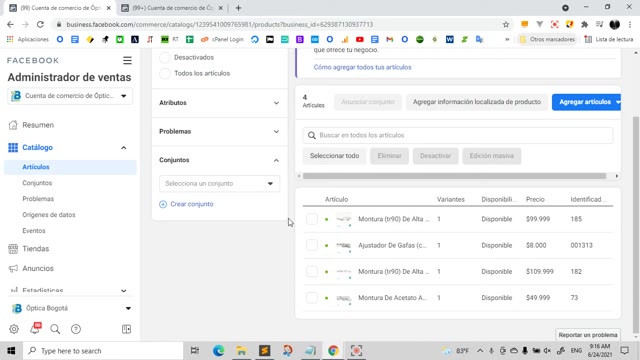Go back with the browser back arrow
Viewport: 640px width, 360px height.
(x=10, y=24)
